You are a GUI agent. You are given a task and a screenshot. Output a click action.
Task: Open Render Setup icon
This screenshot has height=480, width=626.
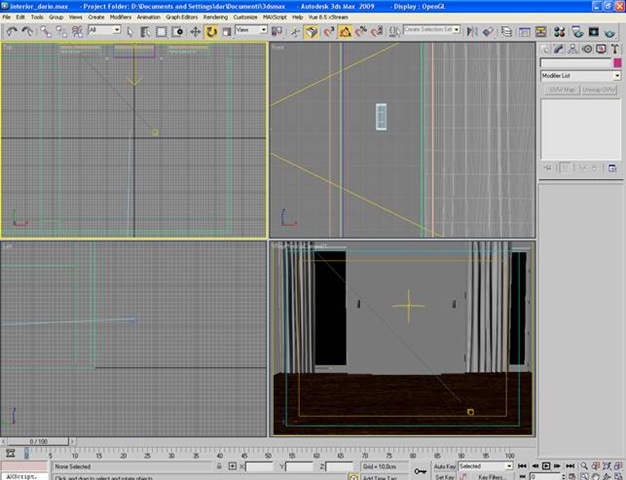click(577, 32)
